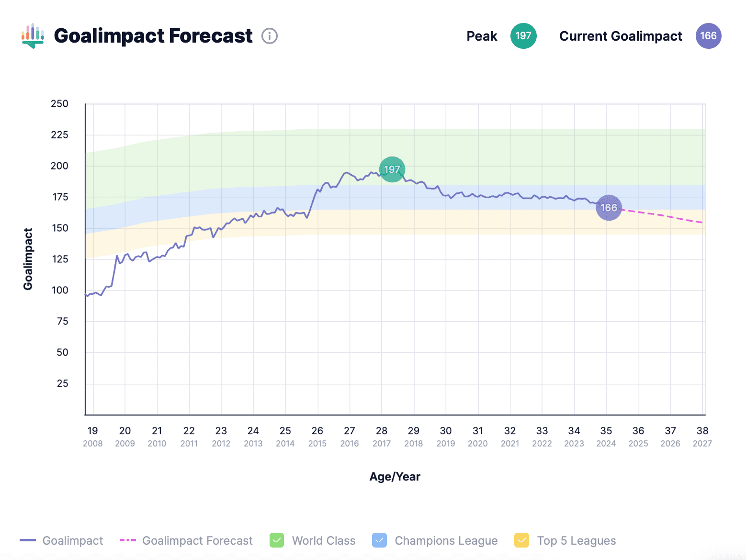Select the pink dashed forecast line on chart
This screenshot has width=746, height=560.
tap(661, 215)
